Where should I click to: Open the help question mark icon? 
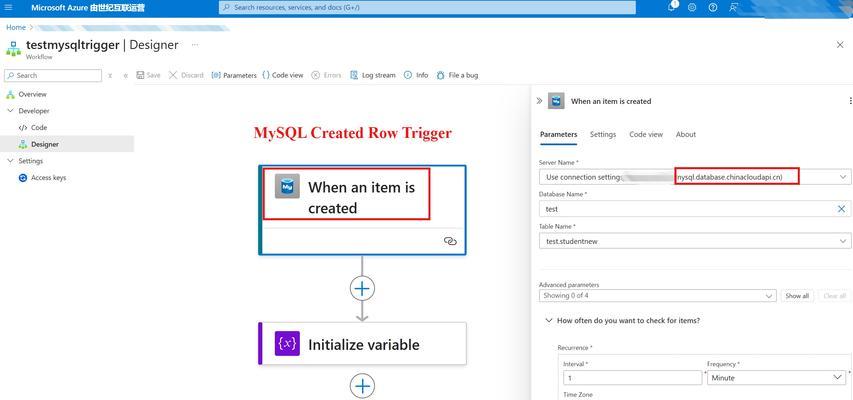tap(713, 8)
